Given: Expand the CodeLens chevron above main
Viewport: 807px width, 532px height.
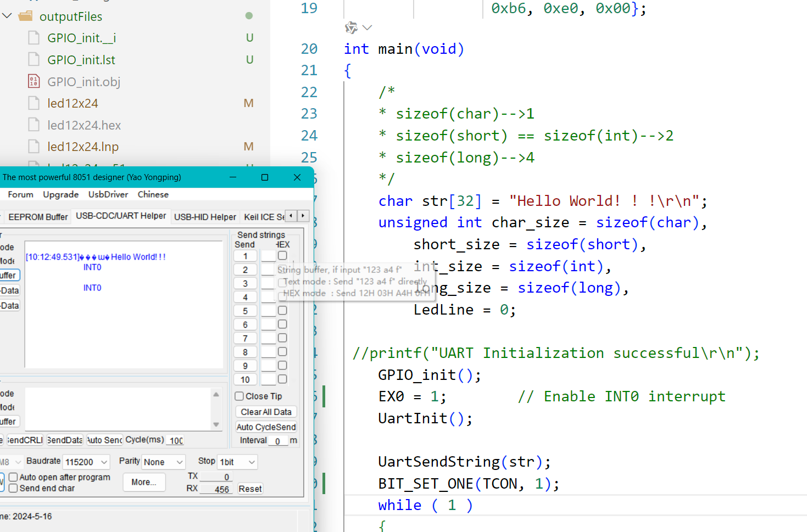Looking at the screenshot, I should [x=368, y=27].
